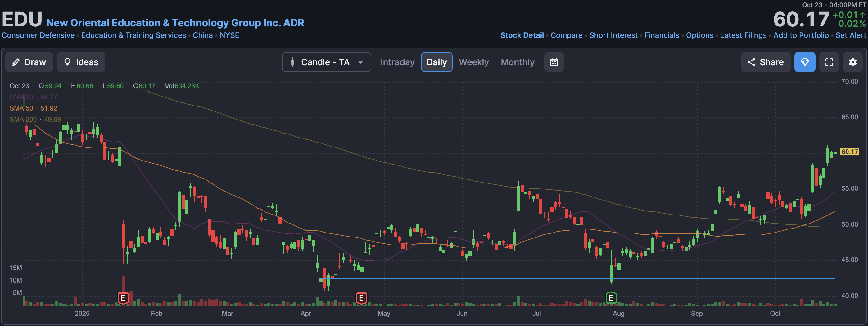The height and width of the screenshot is (326, 868).
Task: Open Consumer Defensive sector link
Action: (x=38, y=35)
